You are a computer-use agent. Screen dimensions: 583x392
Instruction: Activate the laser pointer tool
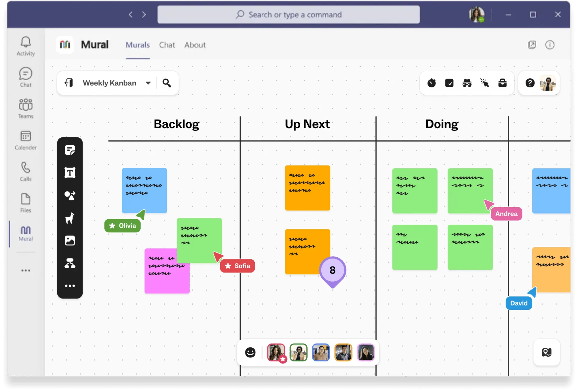click(x=485, y=83)
